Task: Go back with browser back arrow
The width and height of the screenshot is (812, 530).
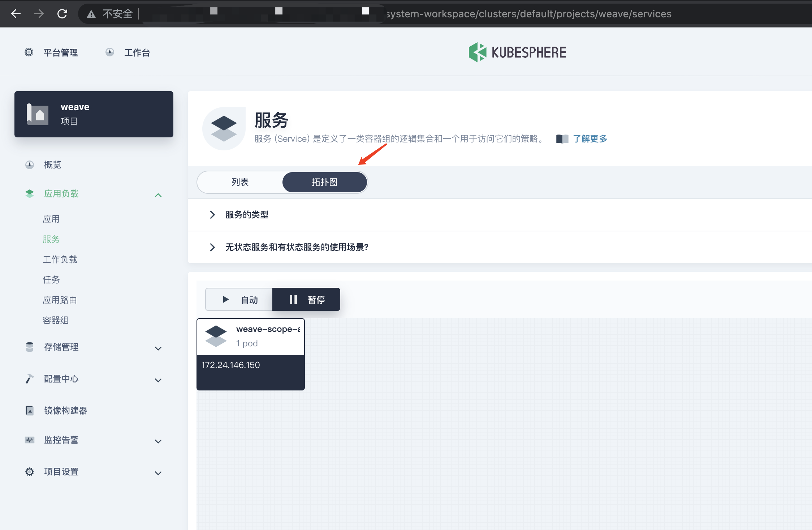Action: (16, 14)
